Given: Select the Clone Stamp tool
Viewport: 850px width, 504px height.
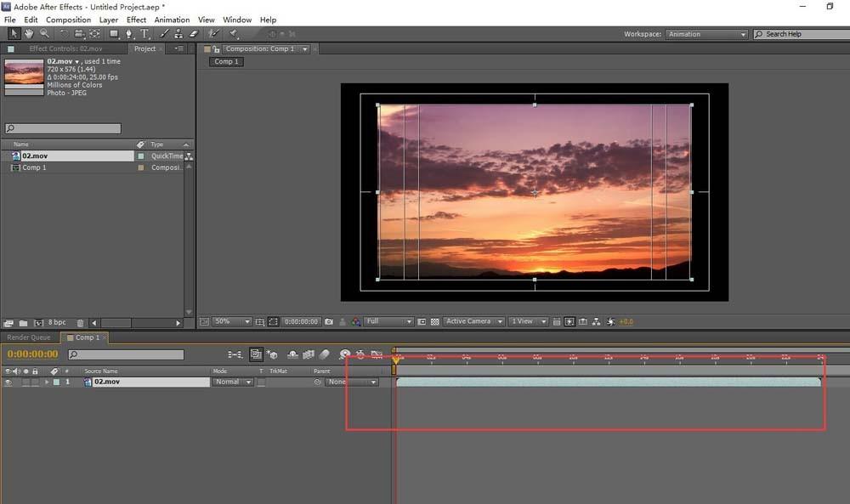Looking at the screenshot, I should coord(178,34).
